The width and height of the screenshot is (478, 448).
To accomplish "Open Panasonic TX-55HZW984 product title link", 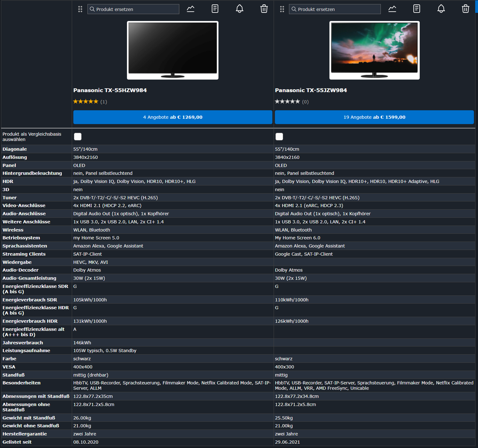I will coord(110,90).
